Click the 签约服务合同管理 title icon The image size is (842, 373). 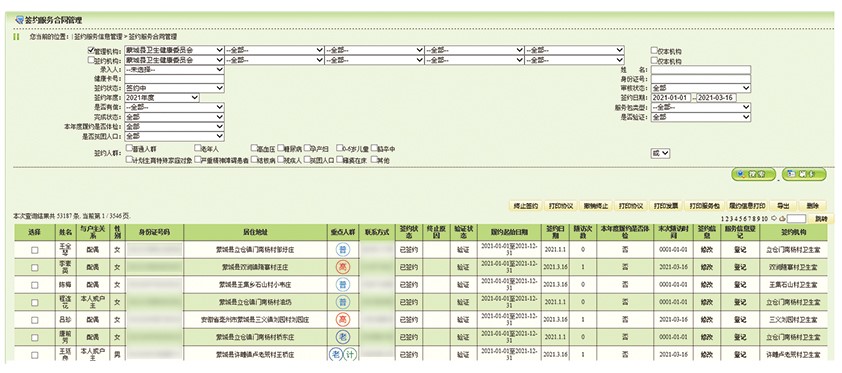coord(19,20)
